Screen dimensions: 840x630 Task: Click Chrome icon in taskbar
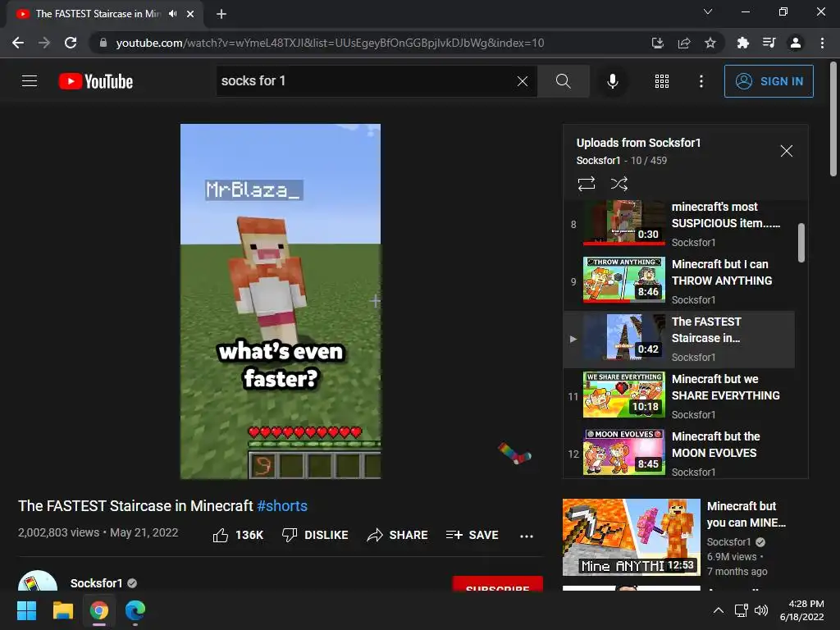coord(99,610)
